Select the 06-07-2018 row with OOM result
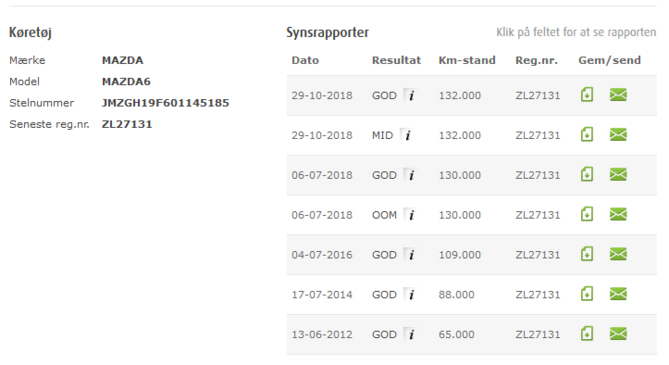Screen dimensions: 669x365 tap(471, 215)
